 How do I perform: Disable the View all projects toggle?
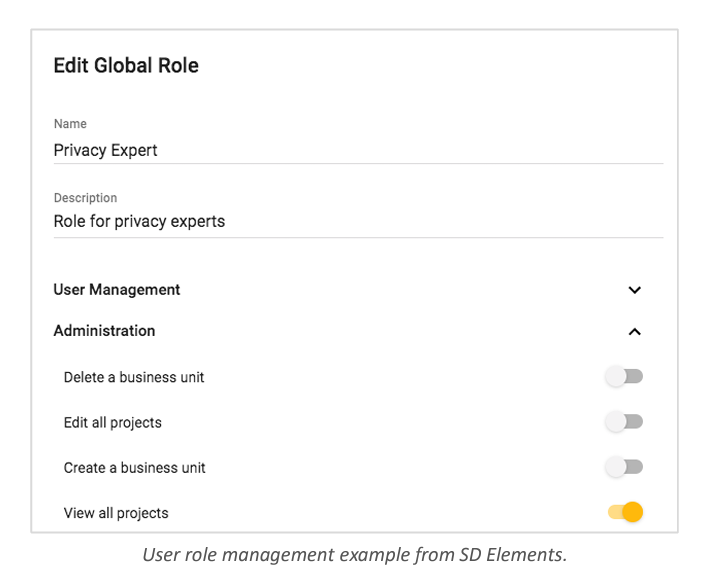(x=625, y=512)
